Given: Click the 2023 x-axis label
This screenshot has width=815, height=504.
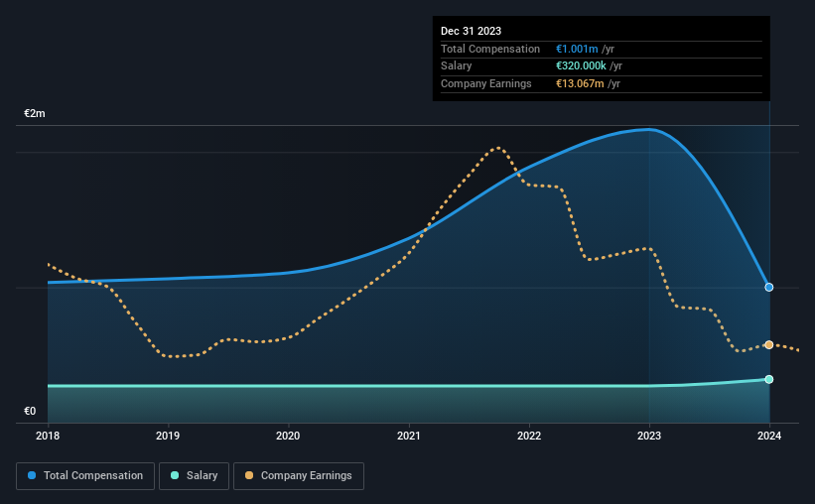Looking at the screenshot, I should click(x=649, y=436).
